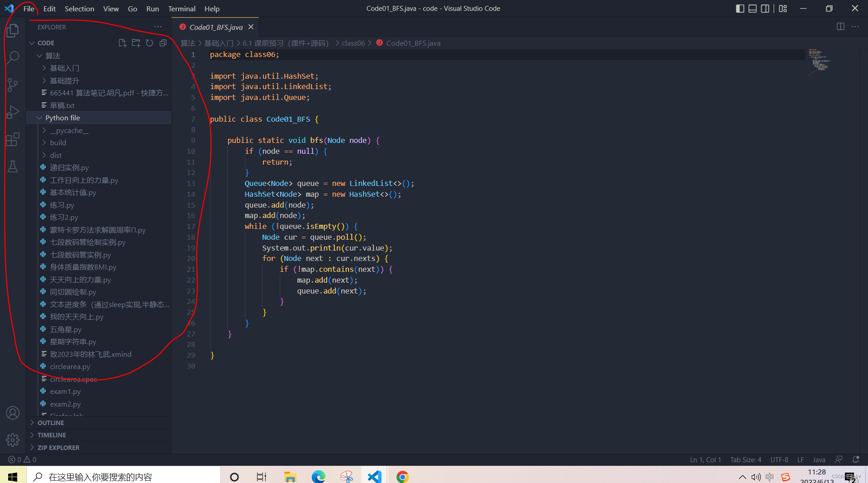Open the Extensions view
This screenshot has height=483, width=868.
point(13,139)
